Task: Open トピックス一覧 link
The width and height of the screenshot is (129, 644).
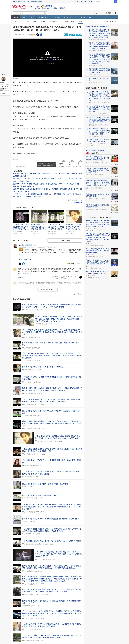Action: coord(111,22)
